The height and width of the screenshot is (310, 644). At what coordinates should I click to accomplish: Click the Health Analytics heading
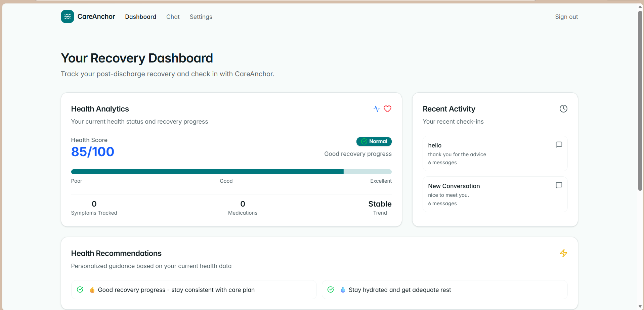click(100, 109)
